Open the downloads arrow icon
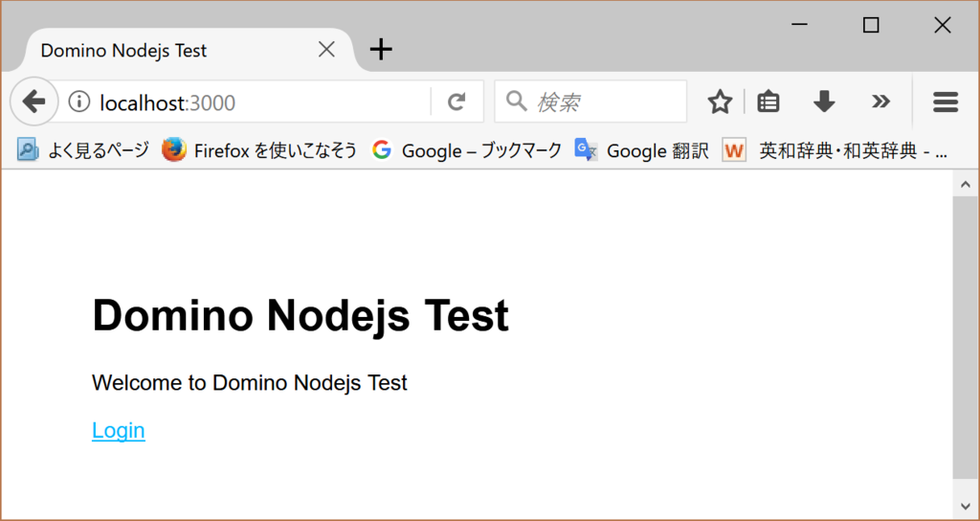The width and height of the screenshot is (980, 521). (824, 102)
